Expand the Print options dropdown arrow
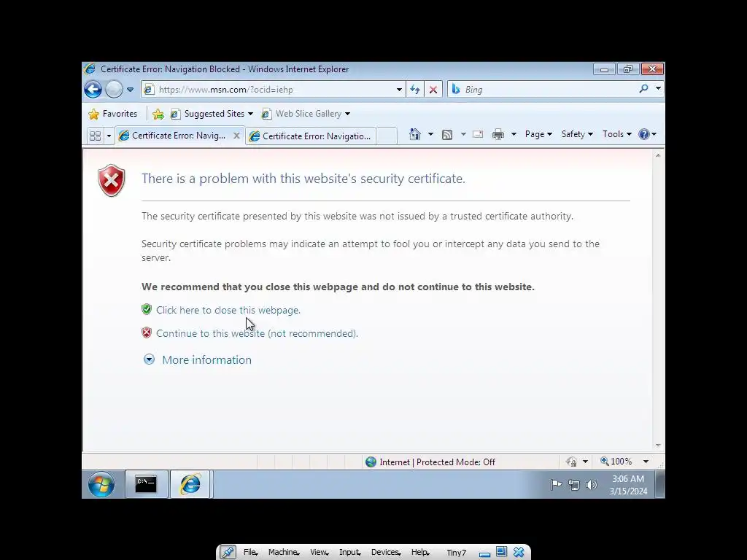747x560 pixels. [514, 135]
